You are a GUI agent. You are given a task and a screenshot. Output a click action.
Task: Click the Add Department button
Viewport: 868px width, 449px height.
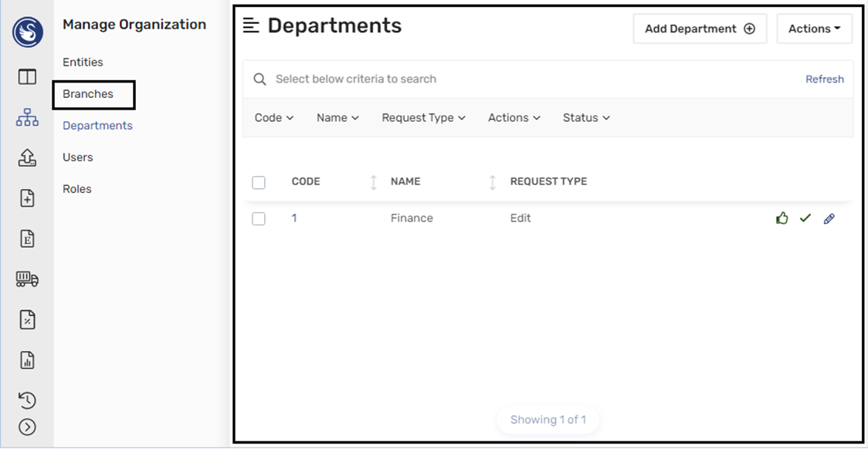700,29
